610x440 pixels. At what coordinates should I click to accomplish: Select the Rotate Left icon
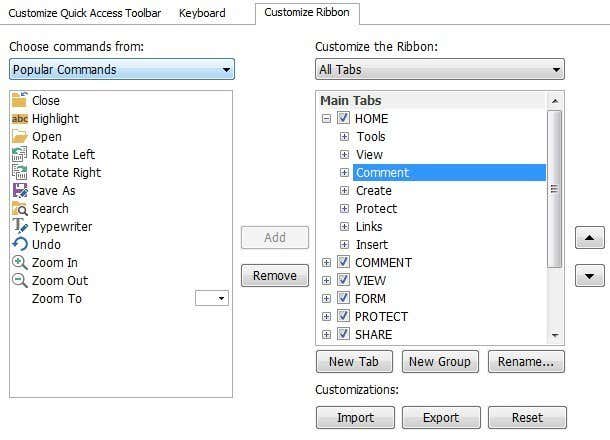tap(19, 154)
